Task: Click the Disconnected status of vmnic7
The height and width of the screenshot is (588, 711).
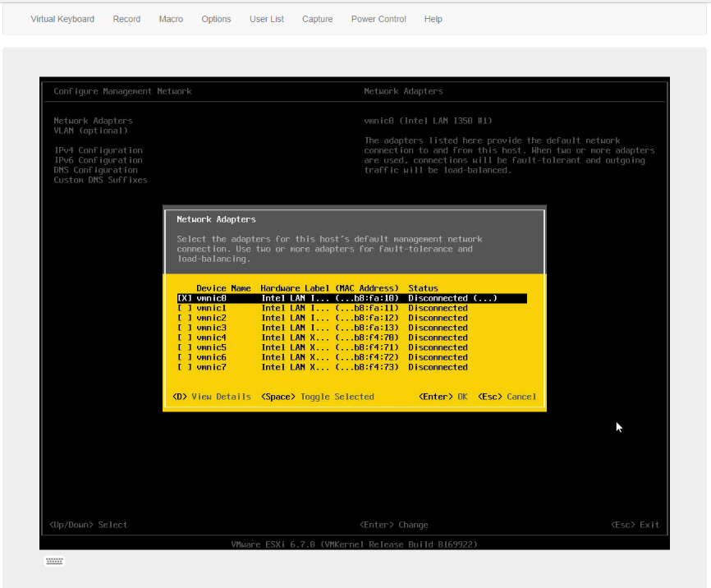Action: coord(438,367)
